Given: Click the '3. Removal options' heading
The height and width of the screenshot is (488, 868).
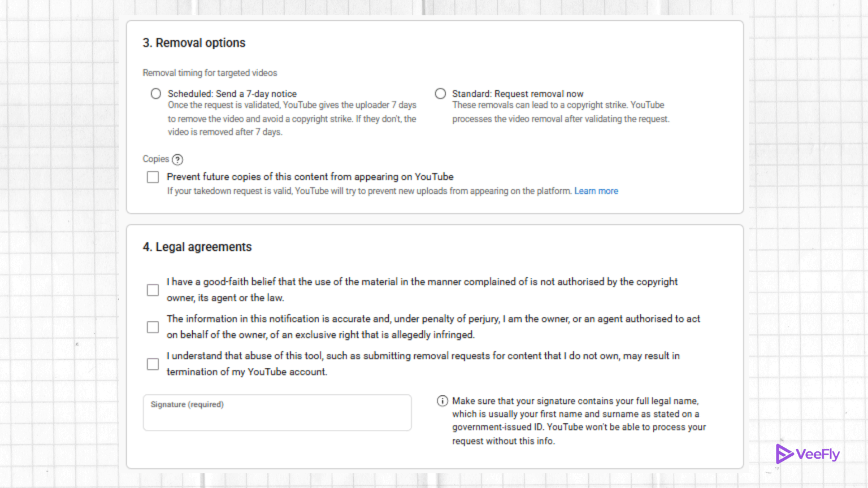Looking at the screenshot, I should 194,43.
